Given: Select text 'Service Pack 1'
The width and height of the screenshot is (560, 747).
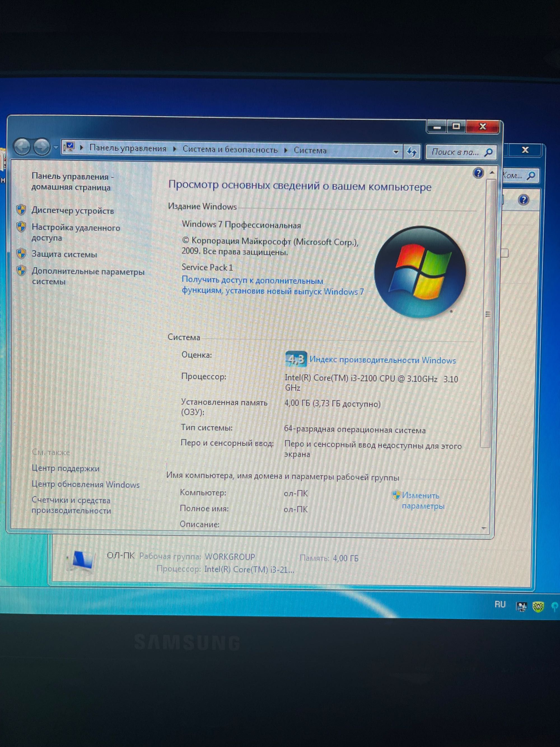Looking at the screenshot, I should pyautogui.click(x=207, y=267).
